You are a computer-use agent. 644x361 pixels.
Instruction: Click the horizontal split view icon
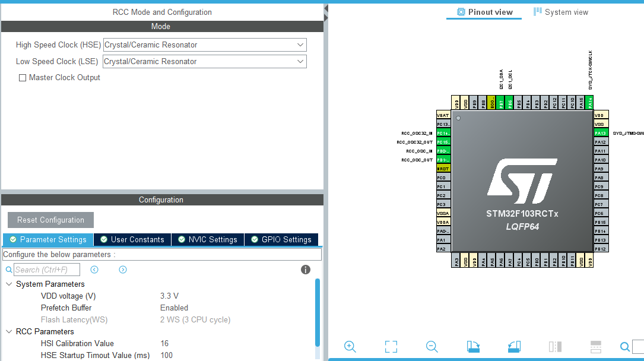[595, 347]
